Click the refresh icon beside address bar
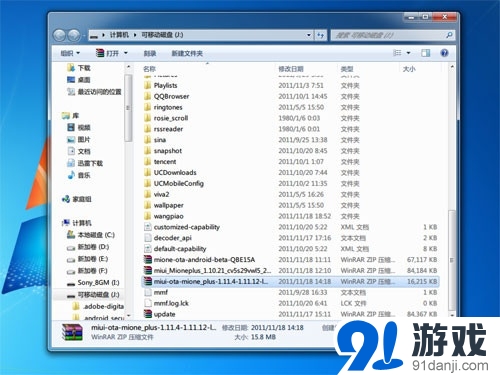 [x=320, y=35]
